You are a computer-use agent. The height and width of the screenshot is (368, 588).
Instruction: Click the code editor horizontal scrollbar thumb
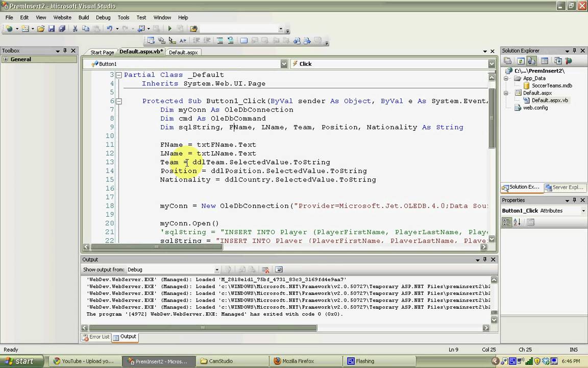pos(156,247)
